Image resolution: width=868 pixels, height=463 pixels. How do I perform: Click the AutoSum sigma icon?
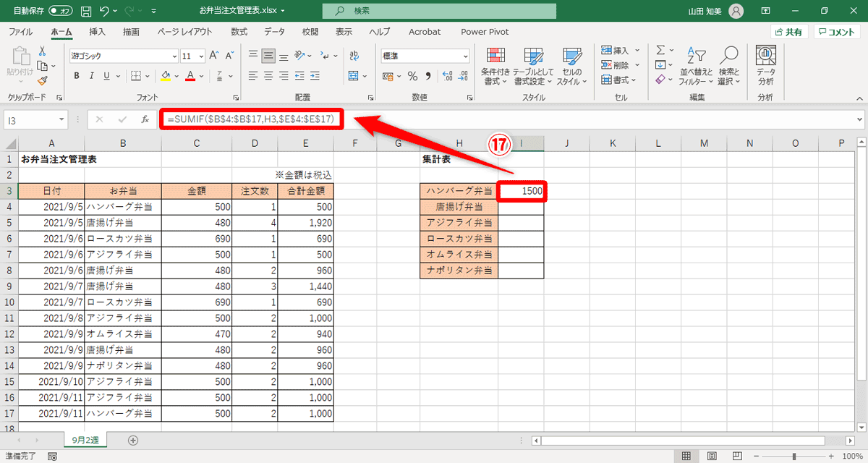tap(660, 50)
